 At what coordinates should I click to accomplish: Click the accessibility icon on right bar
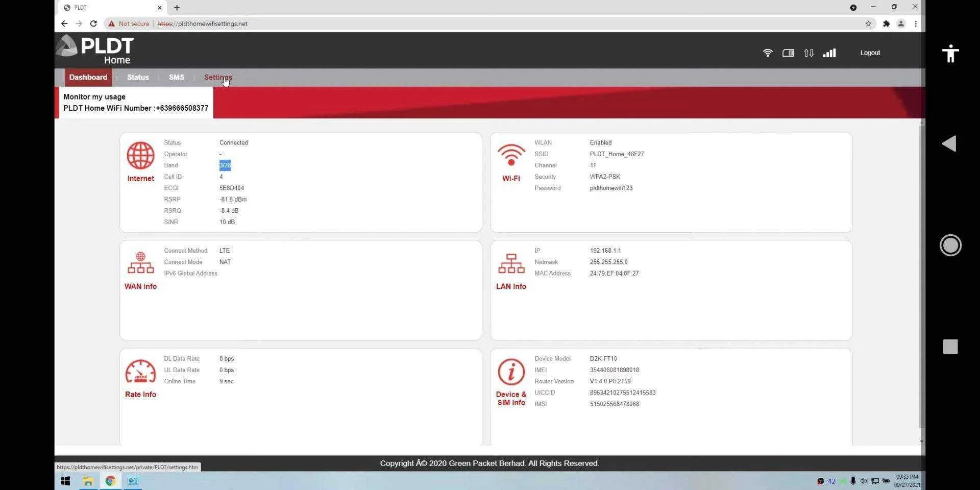pyautogui.click(x=950, y=53)
